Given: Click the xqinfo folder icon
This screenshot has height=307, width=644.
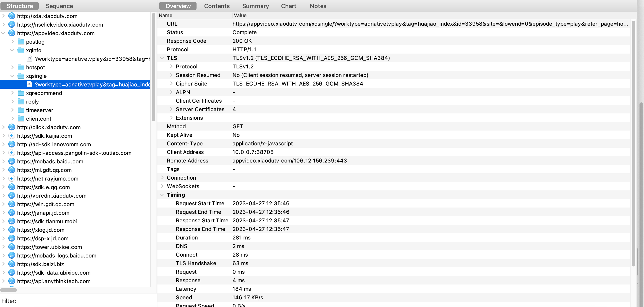Looking at the screenshot, I should pos(21,50).
